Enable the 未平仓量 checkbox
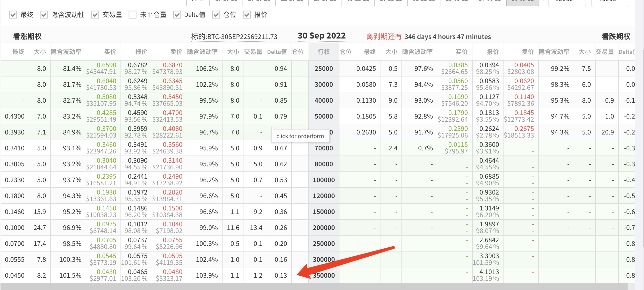Viewport: 644px width, 290px height. click(132, 15)
